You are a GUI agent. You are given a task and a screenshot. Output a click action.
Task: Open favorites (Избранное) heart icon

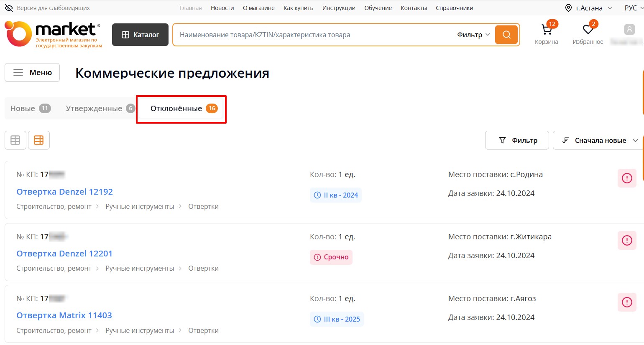coord(588,30)
